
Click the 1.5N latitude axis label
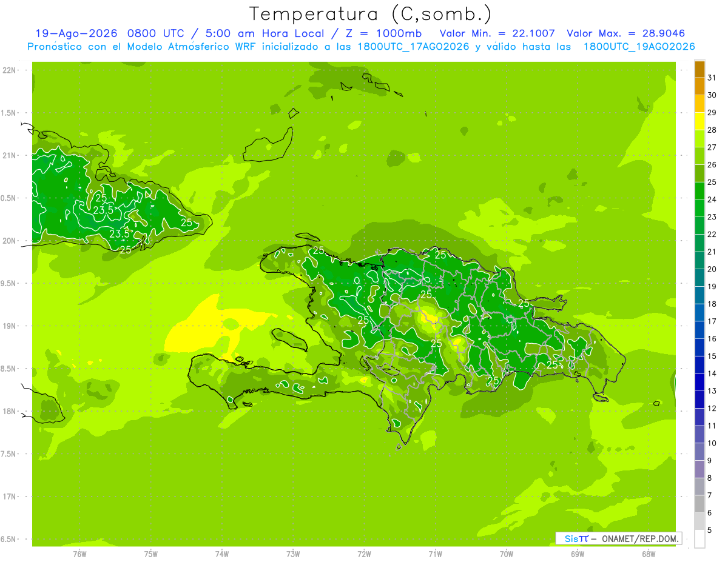tap(8, 113)
